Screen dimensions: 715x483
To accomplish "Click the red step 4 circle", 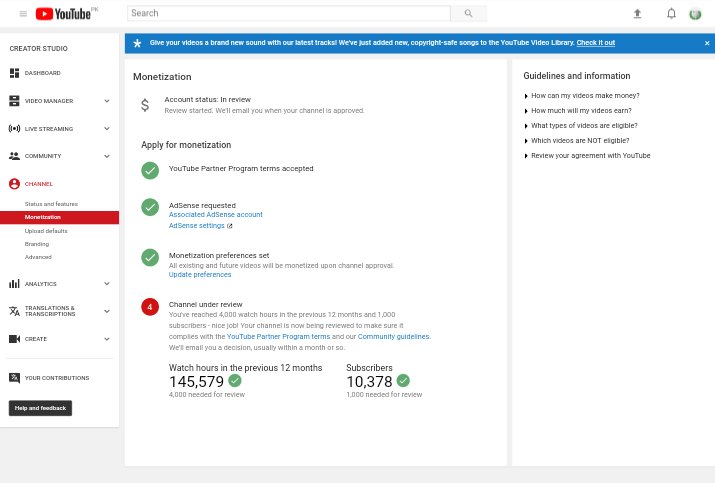I will (x=150, y=307).
